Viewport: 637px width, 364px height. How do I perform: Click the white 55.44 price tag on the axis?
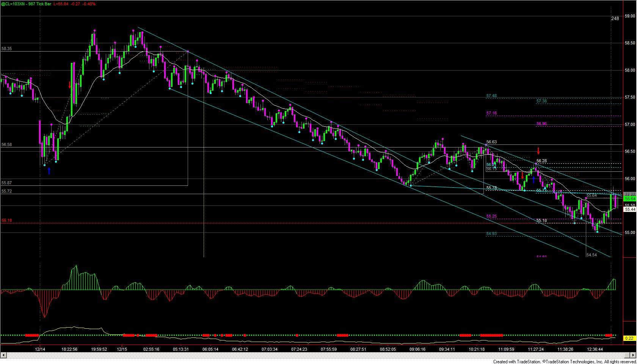[x=630, y=209]
